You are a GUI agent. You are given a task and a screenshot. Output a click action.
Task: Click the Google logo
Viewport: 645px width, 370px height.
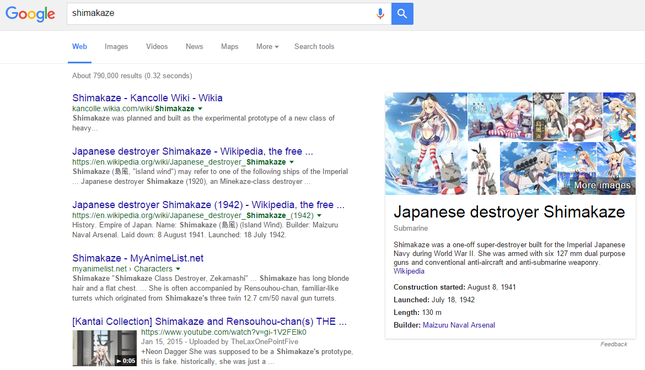pos(30,14)
